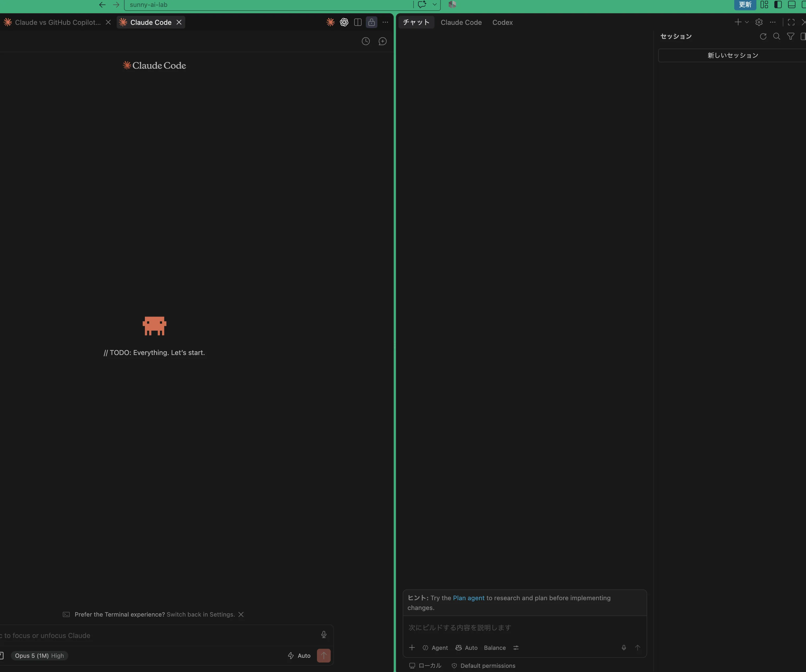Click the OpenAI Codex icon in editor toolbar
The width and height of the screenshot is (806, 672).
344,22
